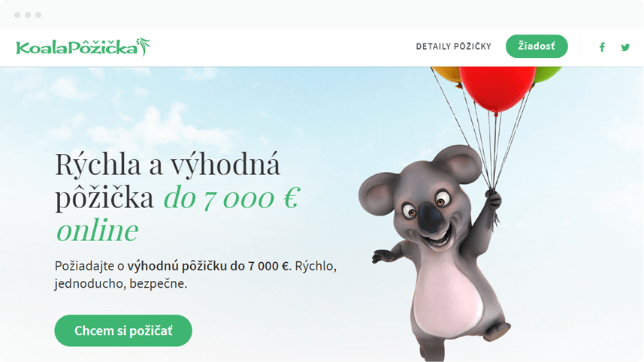Click the jednoducho, bezpečne text line

[121, 284]
